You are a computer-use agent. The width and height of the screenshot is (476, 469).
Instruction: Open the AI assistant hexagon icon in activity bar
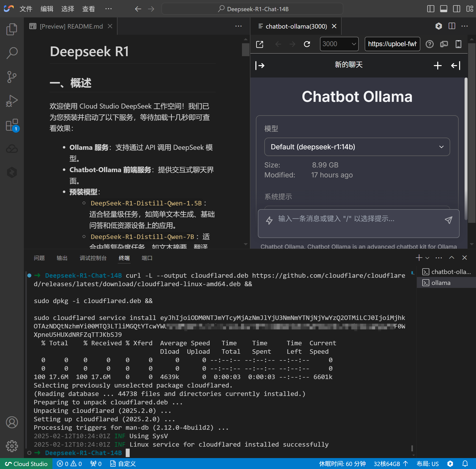[x=12, y=172]
